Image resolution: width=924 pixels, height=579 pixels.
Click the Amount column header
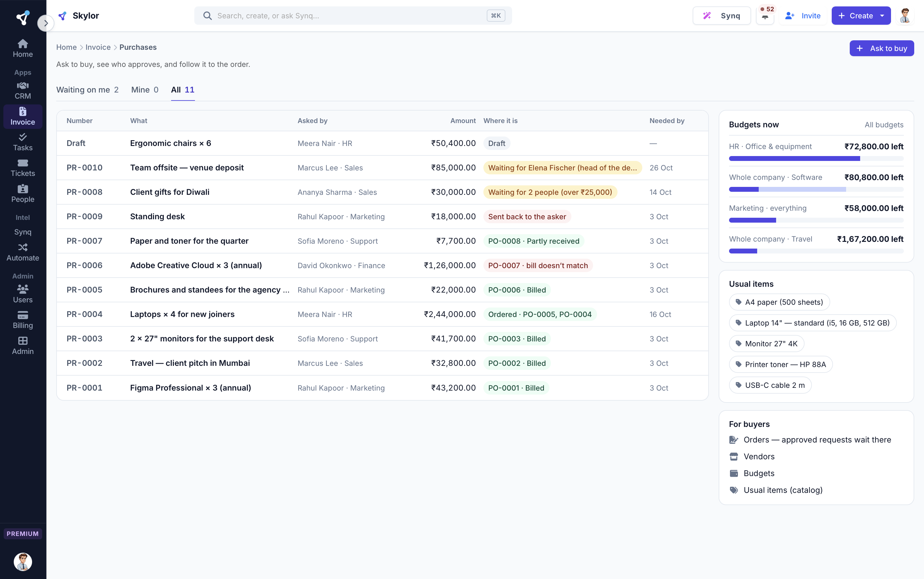[x=463, y=121]
